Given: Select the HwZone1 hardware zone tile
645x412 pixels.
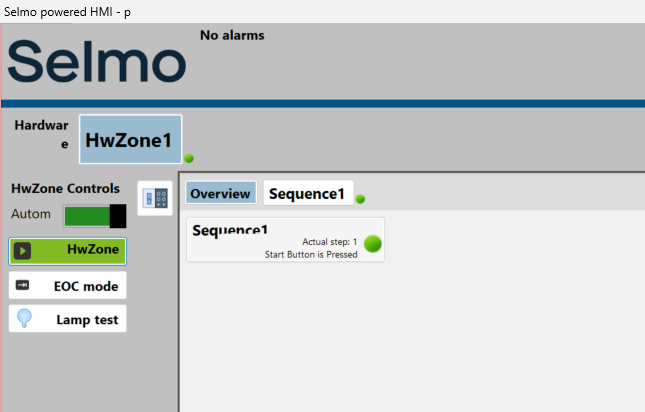Looking at the screenshot, I should point(130,139).
